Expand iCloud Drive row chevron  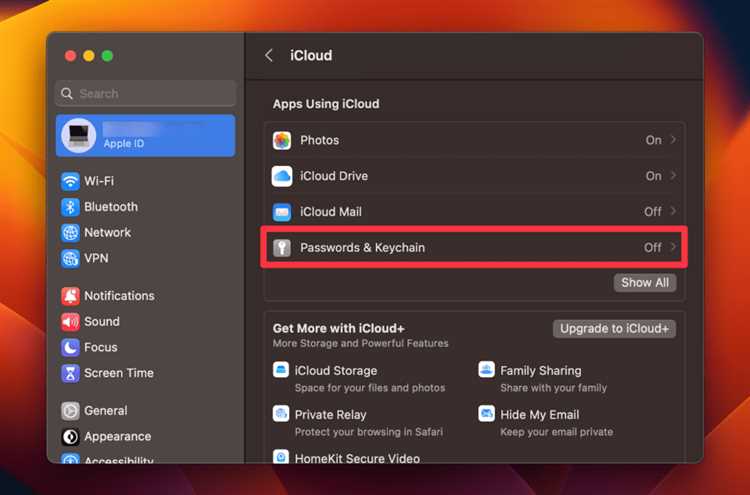coord(673,176)
